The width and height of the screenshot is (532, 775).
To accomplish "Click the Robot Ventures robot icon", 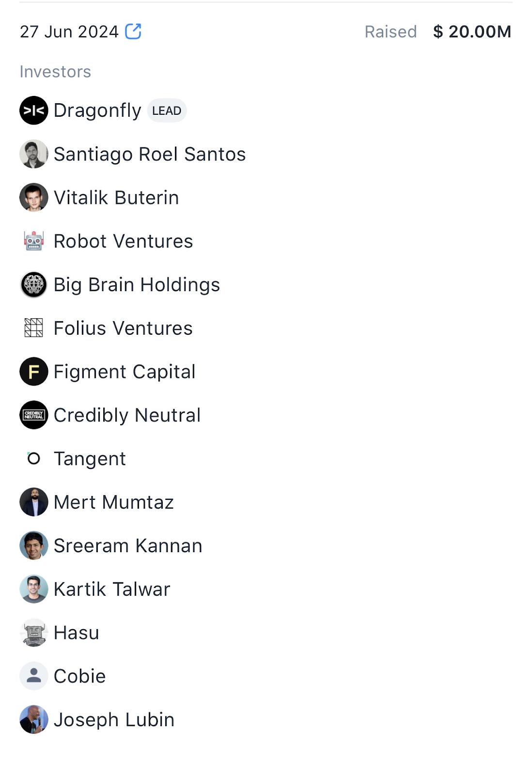I will [34, 241].
